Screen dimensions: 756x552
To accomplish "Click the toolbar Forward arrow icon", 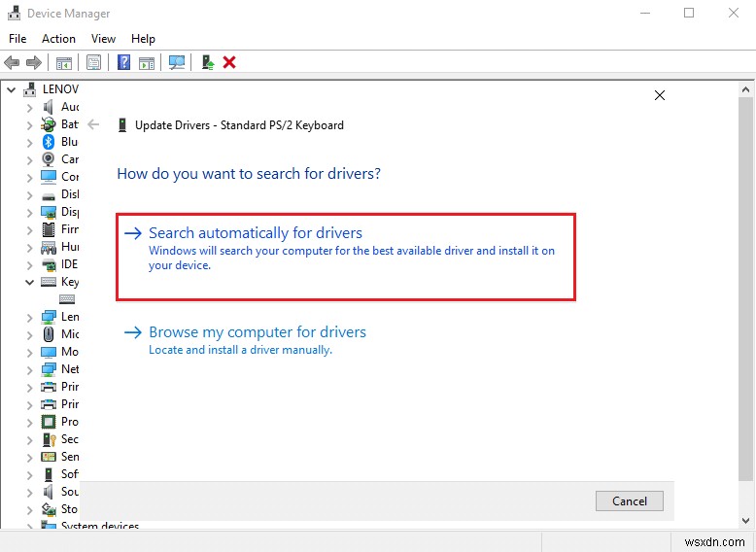I will 34,62.
